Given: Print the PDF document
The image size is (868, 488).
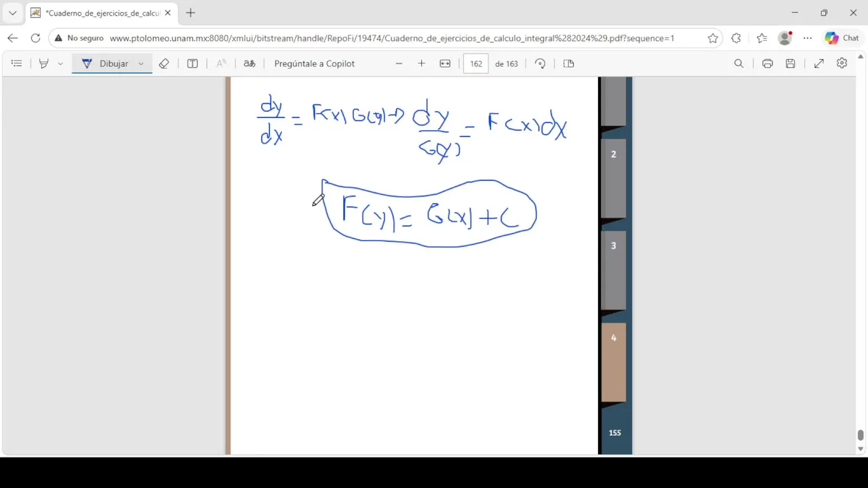Looking at the screenshot, I should pyautogui.click(x=768, y=64).
